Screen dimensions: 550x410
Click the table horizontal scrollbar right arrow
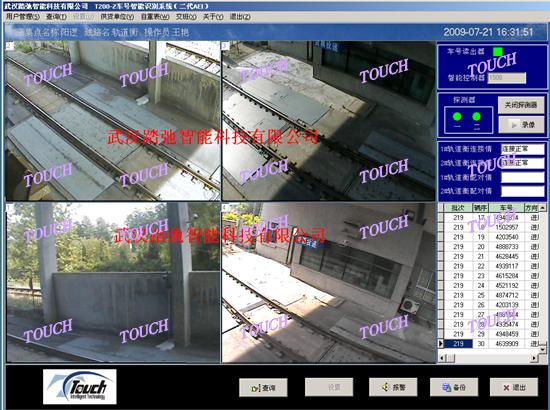(534, 358)
